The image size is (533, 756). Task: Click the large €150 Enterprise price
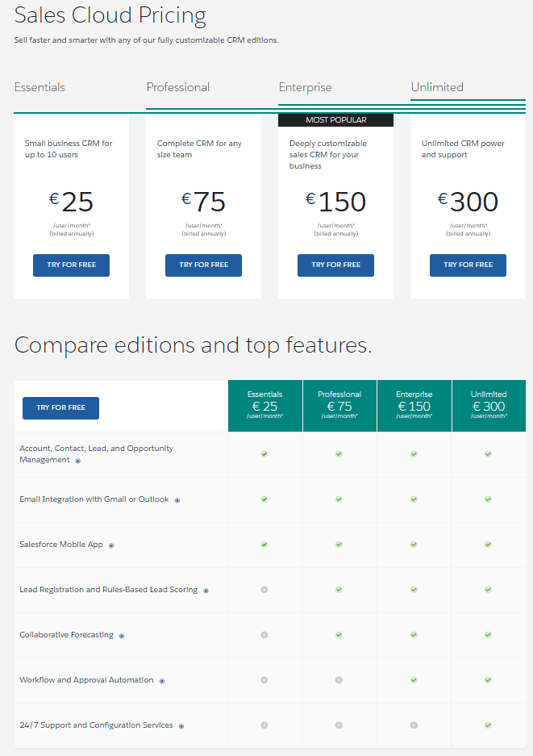coord(336,202)
